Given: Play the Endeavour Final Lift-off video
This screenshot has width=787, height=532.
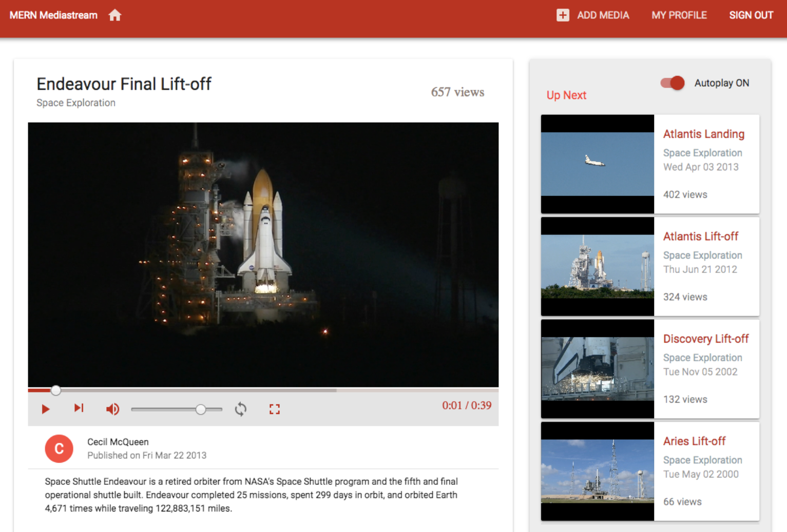Looking at the screenshot, I should (x=45, y=409).
